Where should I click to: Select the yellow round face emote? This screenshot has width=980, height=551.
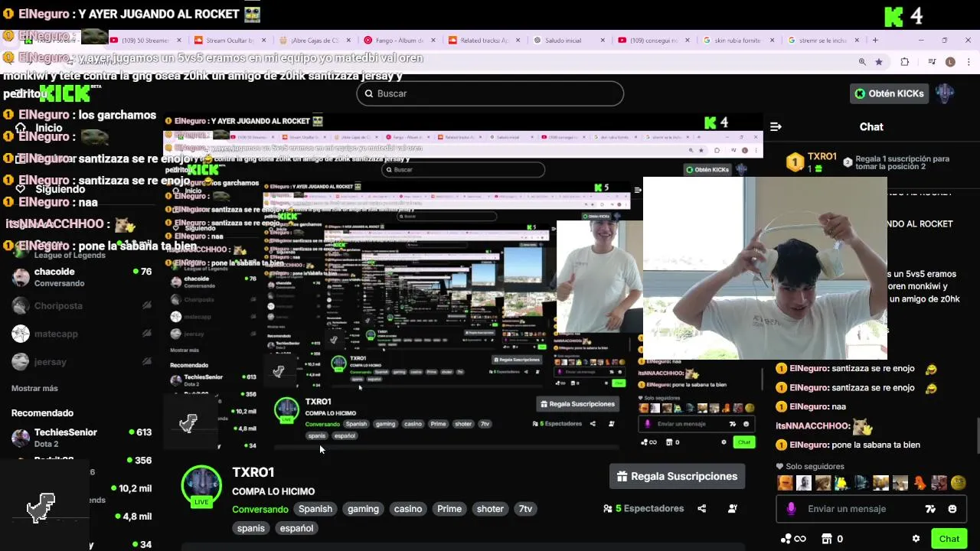coord(959,483)
